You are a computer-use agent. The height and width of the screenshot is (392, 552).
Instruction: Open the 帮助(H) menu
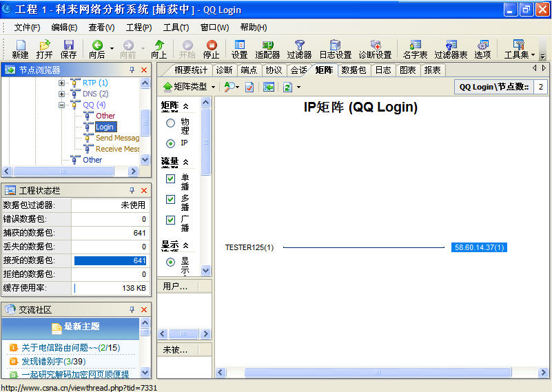click(x=254, y=28)
